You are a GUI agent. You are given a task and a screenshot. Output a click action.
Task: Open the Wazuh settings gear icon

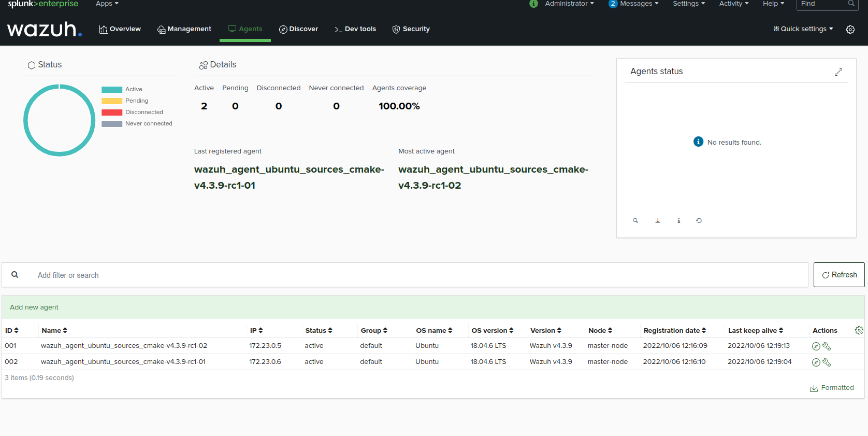[850, 30]
